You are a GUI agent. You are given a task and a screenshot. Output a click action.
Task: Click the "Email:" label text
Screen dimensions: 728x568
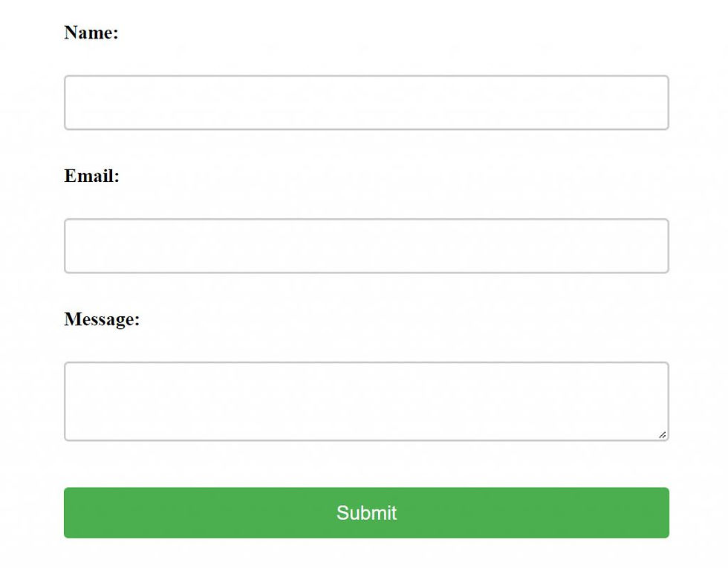[92, 176]
